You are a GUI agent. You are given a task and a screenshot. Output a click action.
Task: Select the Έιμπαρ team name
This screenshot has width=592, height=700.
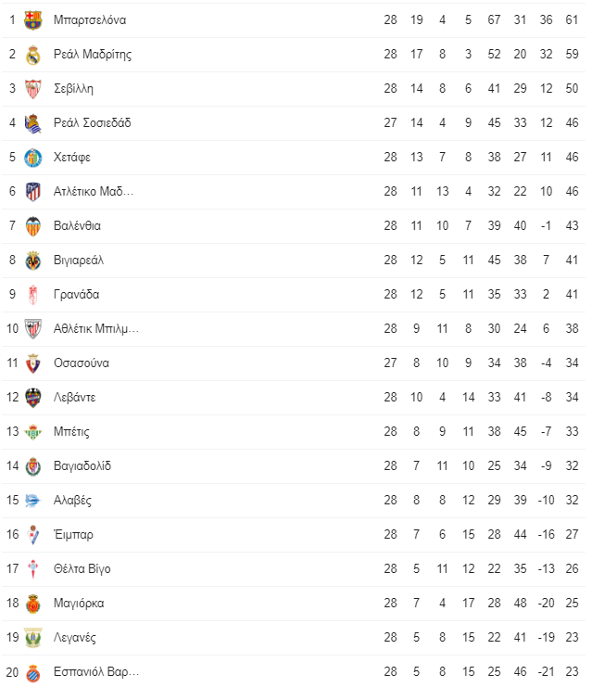tap(73, 535)
